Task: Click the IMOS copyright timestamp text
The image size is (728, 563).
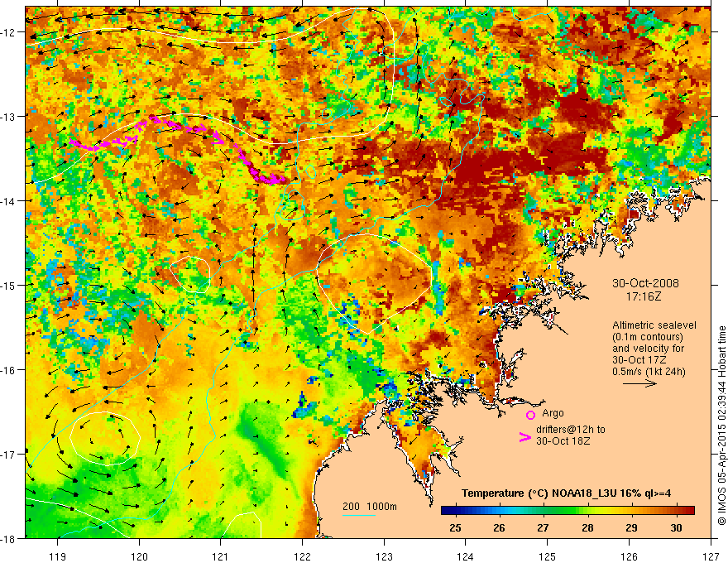Action: point(721,425)
